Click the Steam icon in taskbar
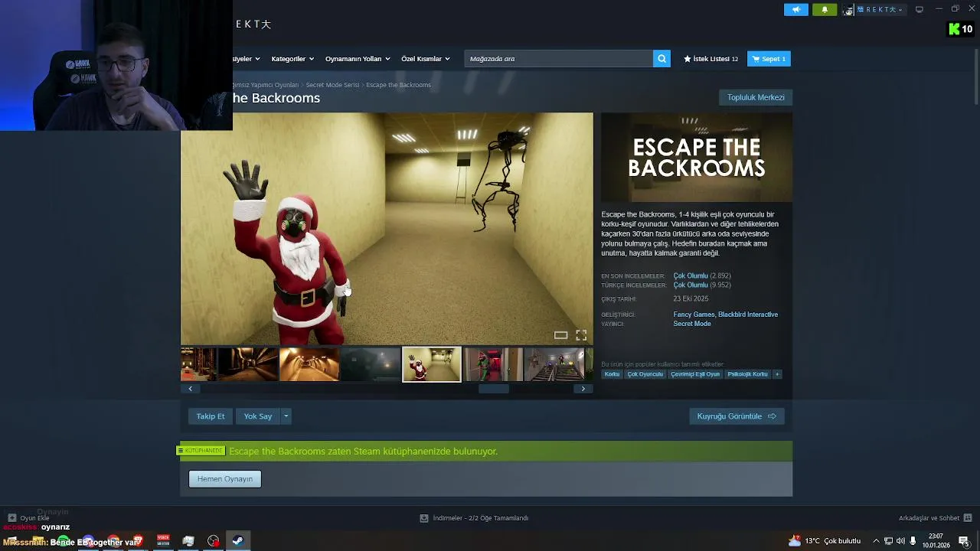Image resolution: width=980 pixels, height=551 pixels. 238,541
